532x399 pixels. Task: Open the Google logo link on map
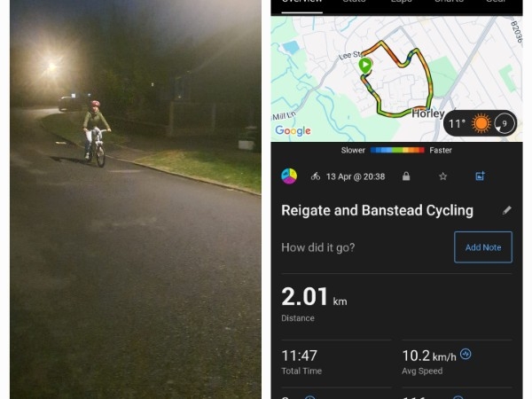(x=293, y=130)
